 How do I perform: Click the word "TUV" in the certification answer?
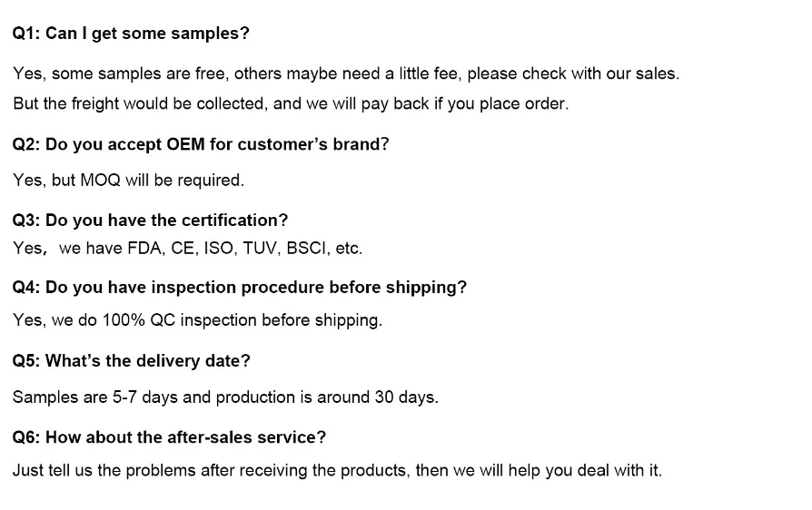(260, 248)
